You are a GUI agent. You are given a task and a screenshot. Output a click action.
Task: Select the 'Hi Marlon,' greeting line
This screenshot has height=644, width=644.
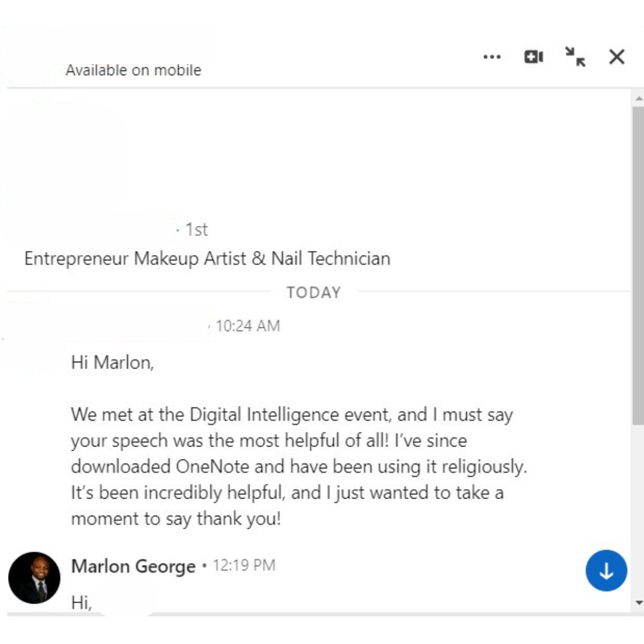[112, 363]
